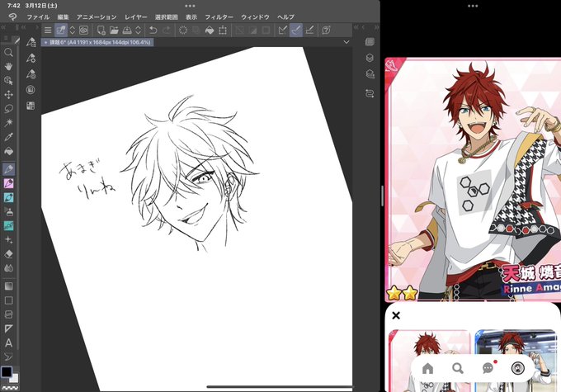Select the Lasso selection tool
The image size is (561, 392).
[x=8, y=108]
